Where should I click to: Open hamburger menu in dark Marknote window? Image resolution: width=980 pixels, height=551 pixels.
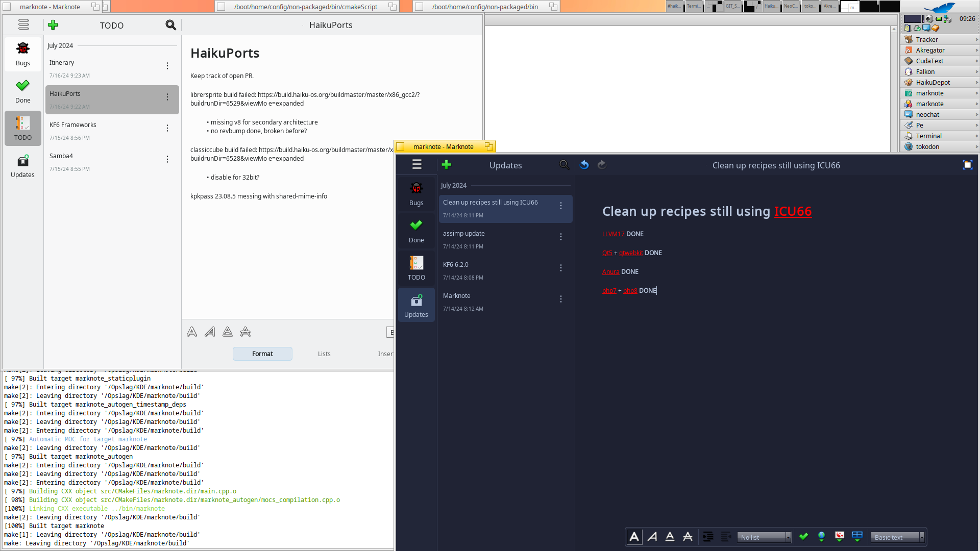(x=417, y=164)
